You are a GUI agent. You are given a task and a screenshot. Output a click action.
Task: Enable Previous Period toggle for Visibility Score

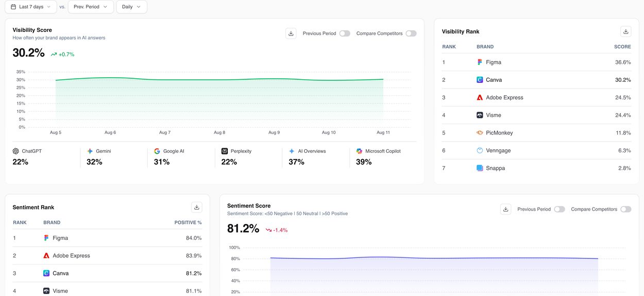coord(345,33)
